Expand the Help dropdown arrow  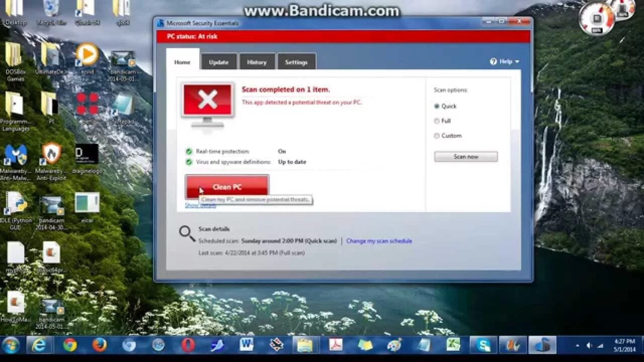pos(517,62)
